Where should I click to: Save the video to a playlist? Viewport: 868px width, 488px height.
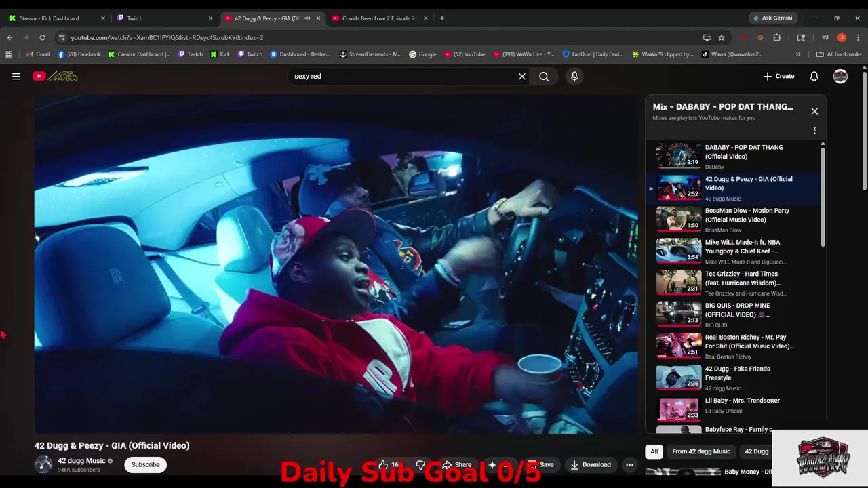542,464
